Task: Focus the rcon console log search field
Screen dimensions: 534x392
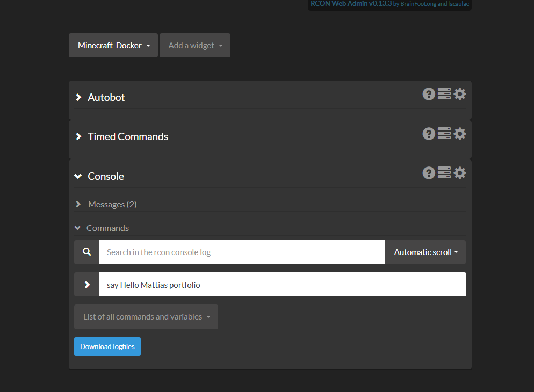Action: 242,252
